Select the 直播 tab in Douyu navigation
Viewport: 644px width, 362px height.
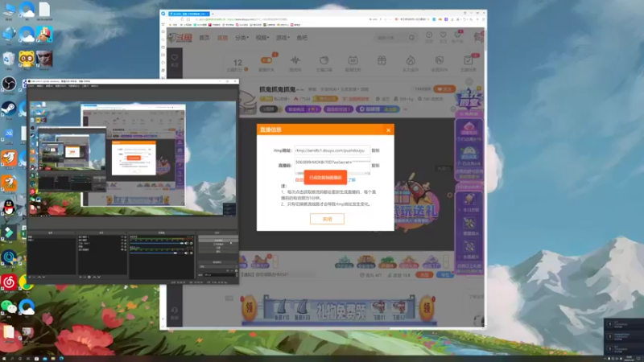[x=223, y=38]
